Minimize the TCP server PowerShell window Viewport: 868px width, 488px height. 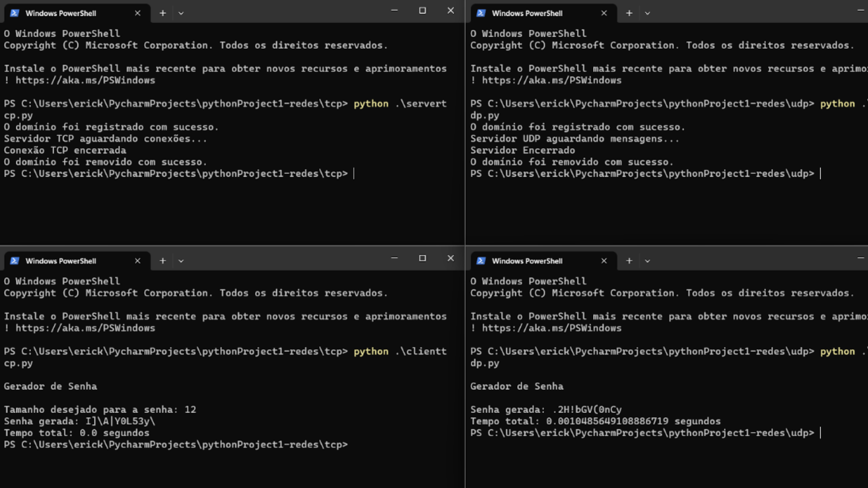coord(394,10)
